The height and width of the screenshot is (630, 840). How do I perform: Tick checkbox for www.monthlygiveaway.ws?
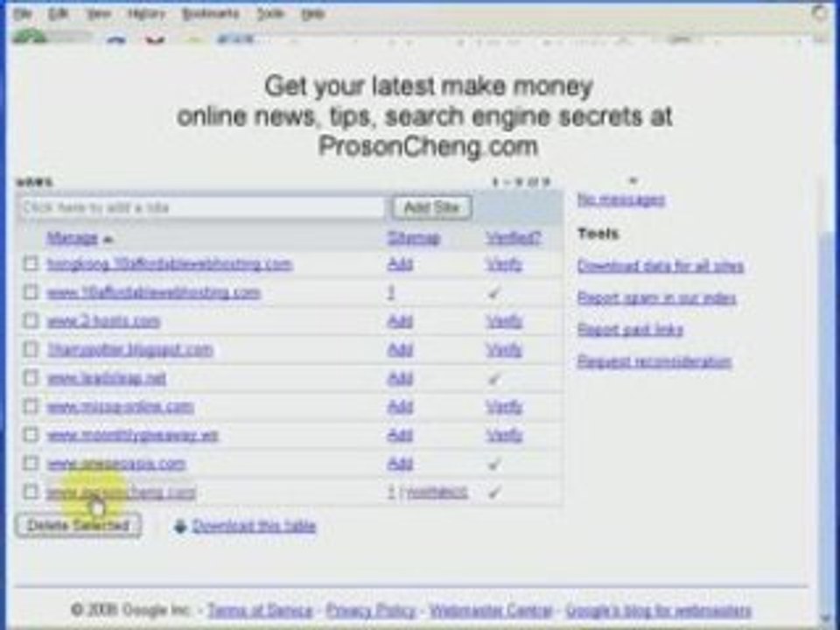31,435
